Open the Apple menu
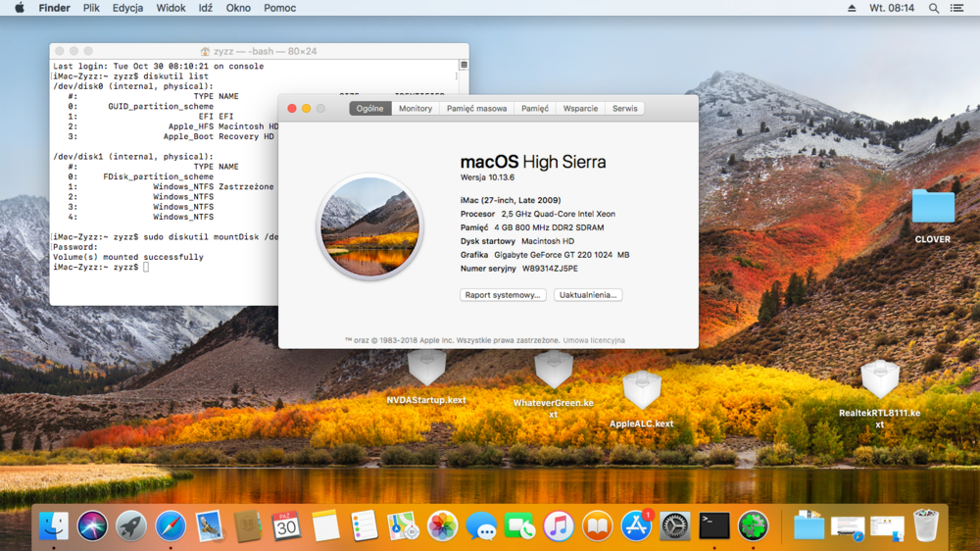Screen dimensions: 980x551 [20, 8]
